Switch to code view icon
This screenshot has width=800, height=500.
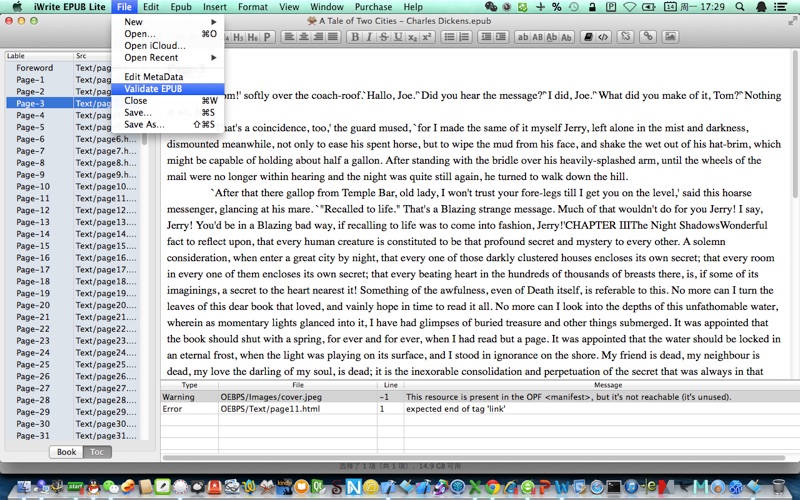[603, 37]
